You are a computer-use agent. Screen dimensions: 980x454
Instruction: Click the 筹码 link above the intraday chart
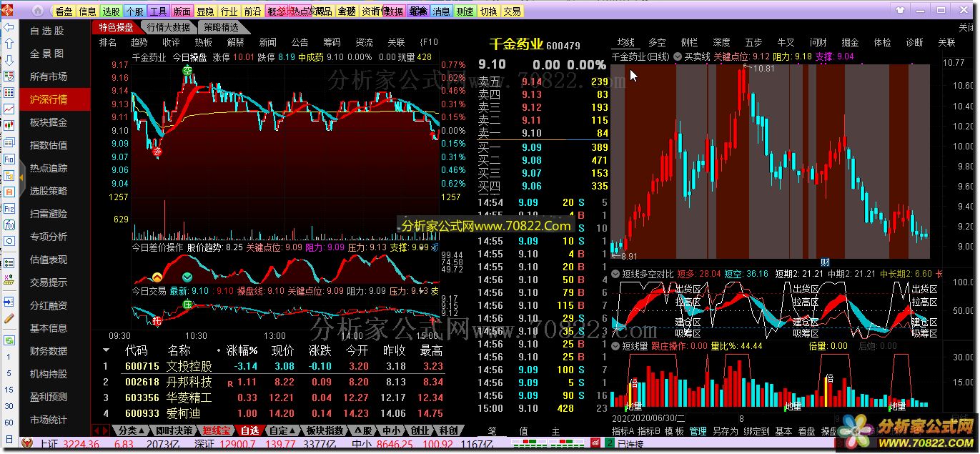pyautogui.click(x=332, y=42)
